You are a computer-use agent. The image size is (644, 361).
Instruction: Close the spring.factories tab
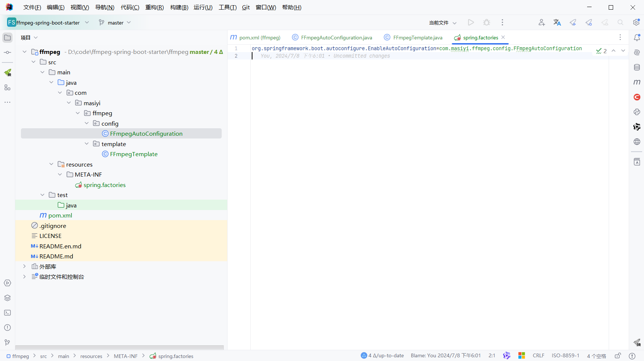503,37
